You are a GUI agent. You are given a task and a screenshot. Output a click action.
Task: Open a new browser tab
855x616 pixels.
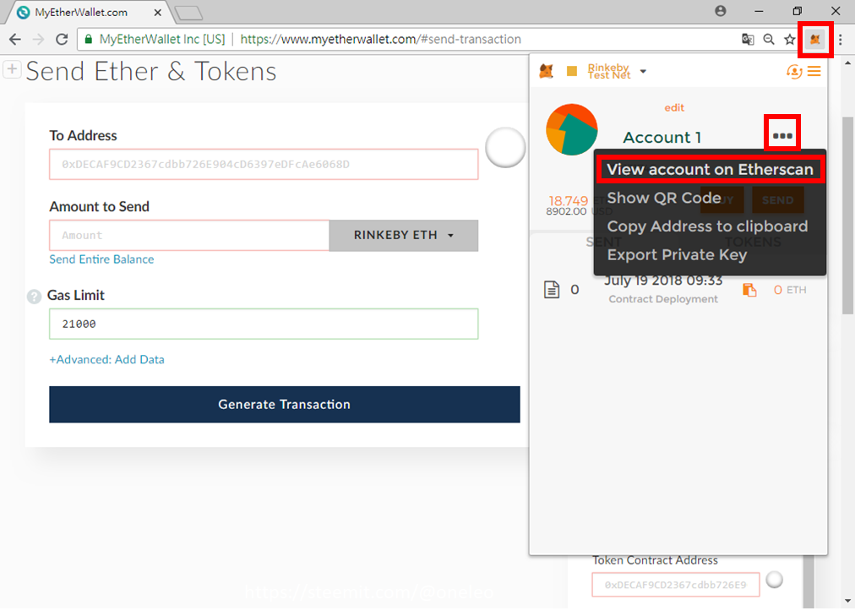pos(189,13)
